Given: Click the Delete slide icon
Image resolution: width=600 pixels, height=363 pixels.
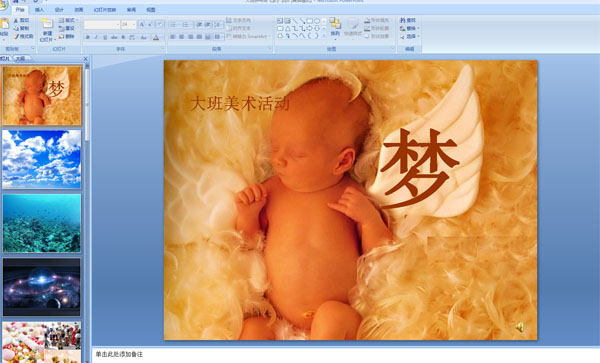Looking at the screenshot, I should click(x=61, y=37).
